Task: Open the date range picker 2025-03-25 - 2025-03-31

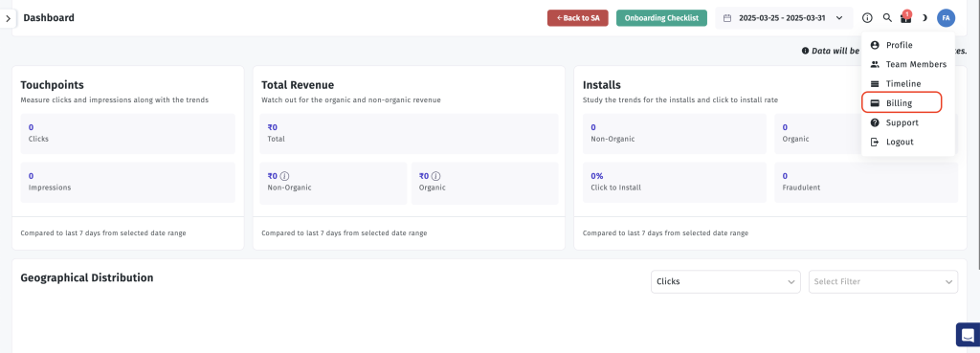Action: 784,18
